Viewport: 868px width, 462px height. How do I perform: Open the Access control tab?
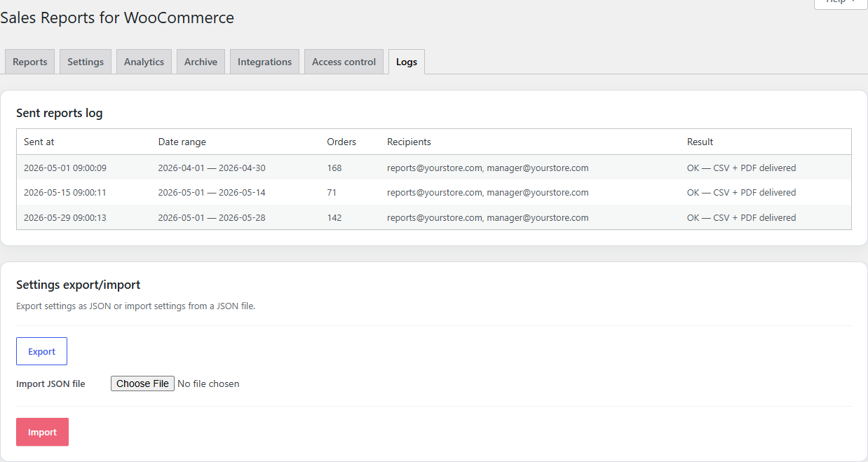point(344,62)
